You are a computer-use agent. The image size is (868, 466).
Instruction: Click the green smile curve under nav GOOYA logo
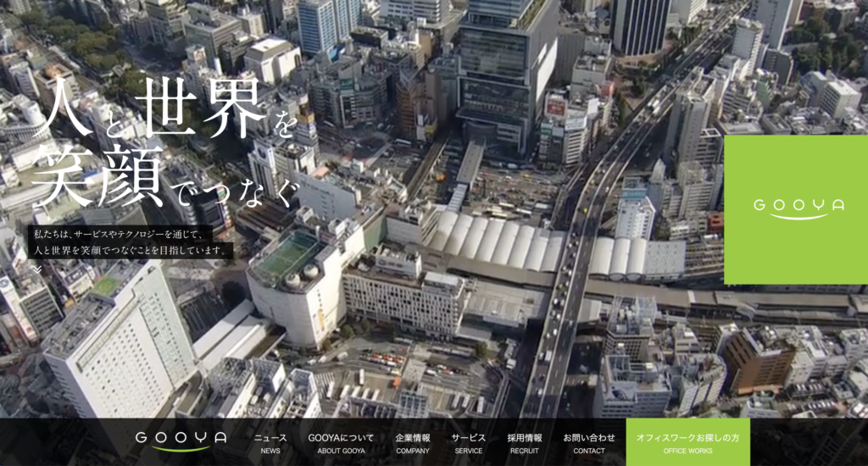(181, 448)
